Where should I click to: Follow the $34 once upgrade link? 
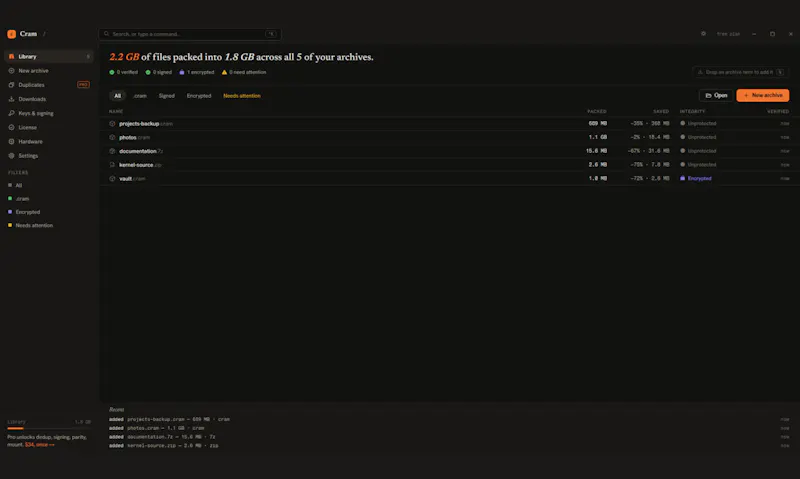40,445
